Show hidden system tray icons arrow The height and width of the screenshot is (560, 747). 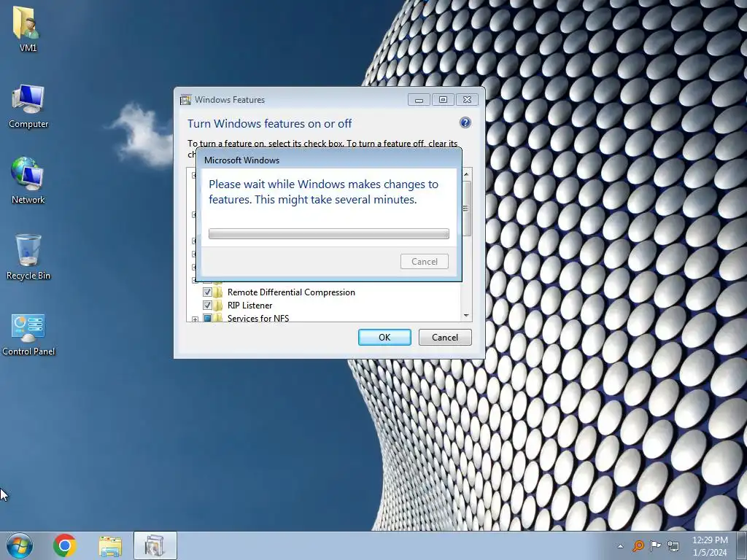click(620, 546)
